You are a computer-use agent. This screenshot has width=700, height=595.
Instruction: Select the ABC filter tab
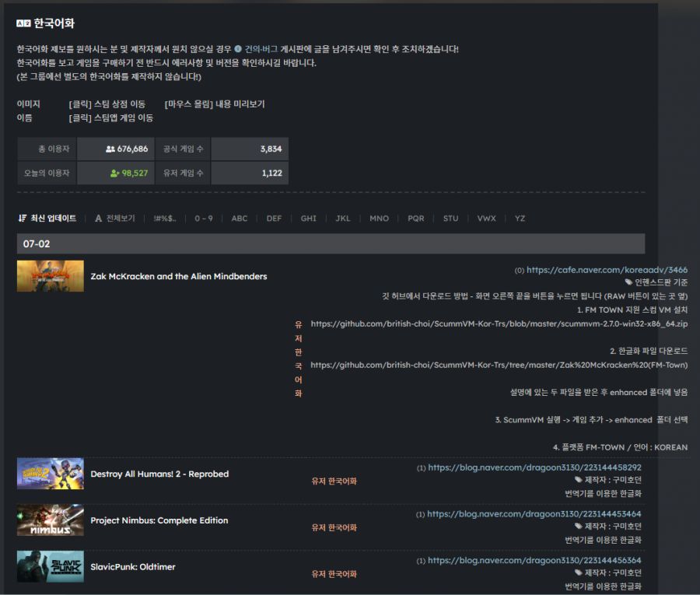pyautogui.click(x=240, y=219)
